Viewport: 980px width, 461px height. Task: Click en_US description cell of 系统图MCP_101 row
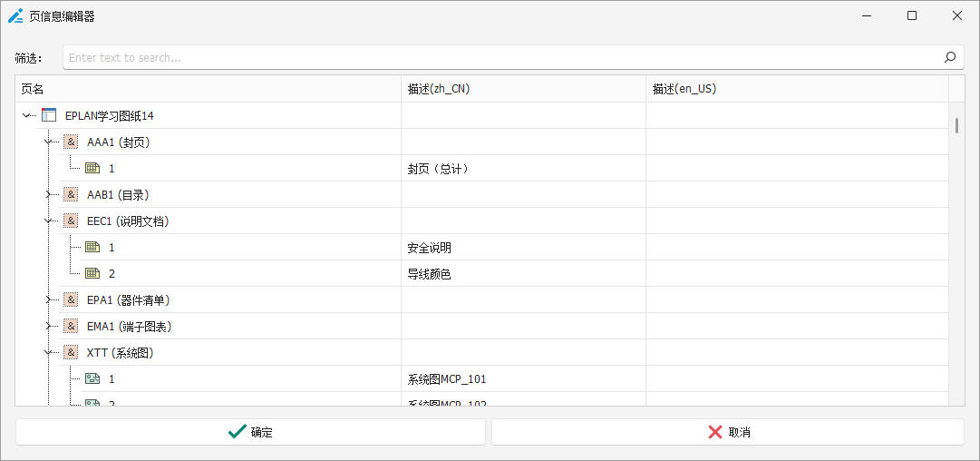point(797,378)
